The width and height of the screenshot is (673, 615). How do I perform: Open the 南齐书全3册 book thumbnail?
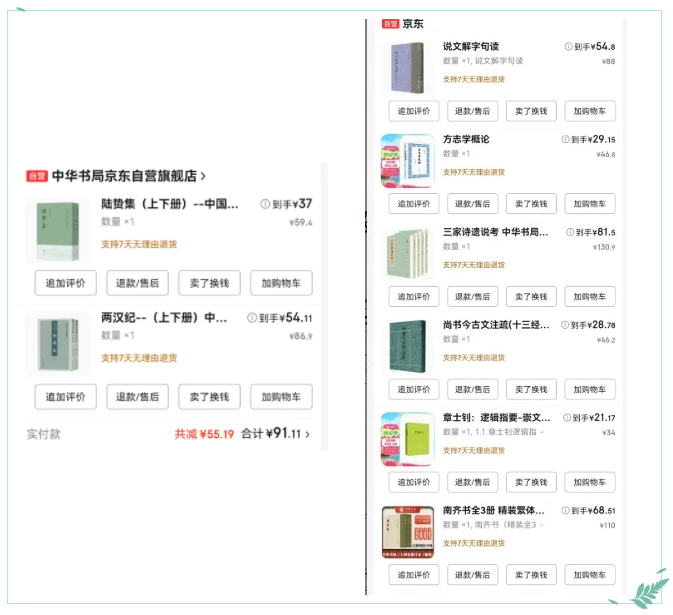click(x=407, y=532)
